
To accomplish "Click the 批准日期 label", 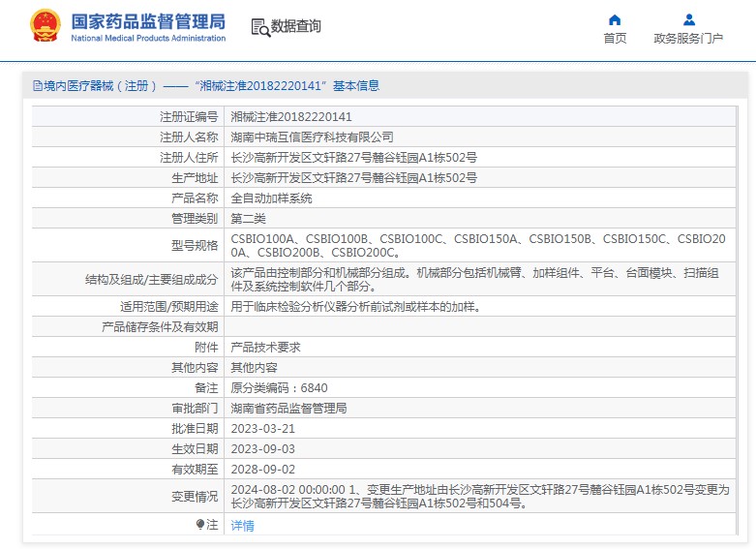I will coord(195,428).
